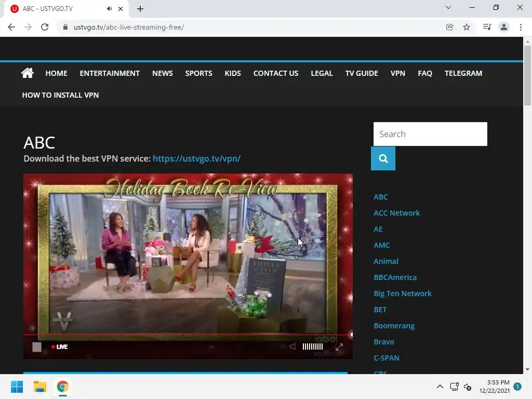Open the FAQ menu item
Image resolution: width=532 pixels, height=399 pixels.
click(x=425, y=73)
